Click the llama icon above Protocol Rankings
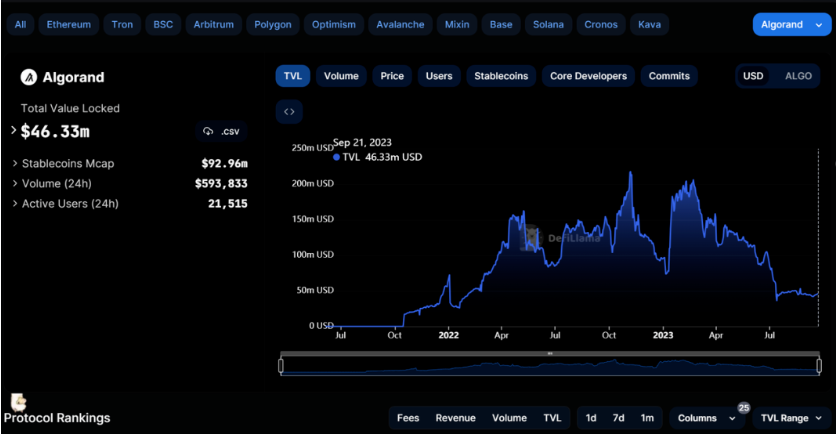The width and height of the screenshot is (836, 434). click(x=18, y=402)
